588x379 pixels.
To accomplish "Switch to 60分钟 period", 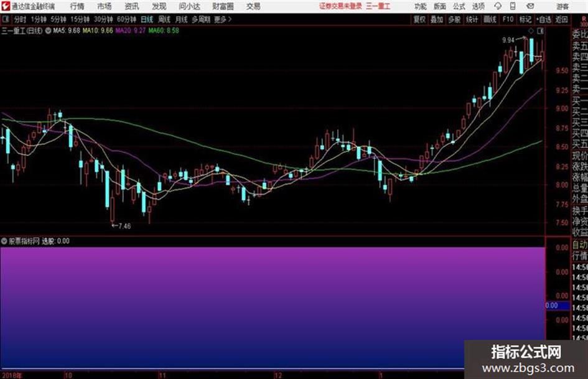I will pyautogui.click(x=126, y=19).
